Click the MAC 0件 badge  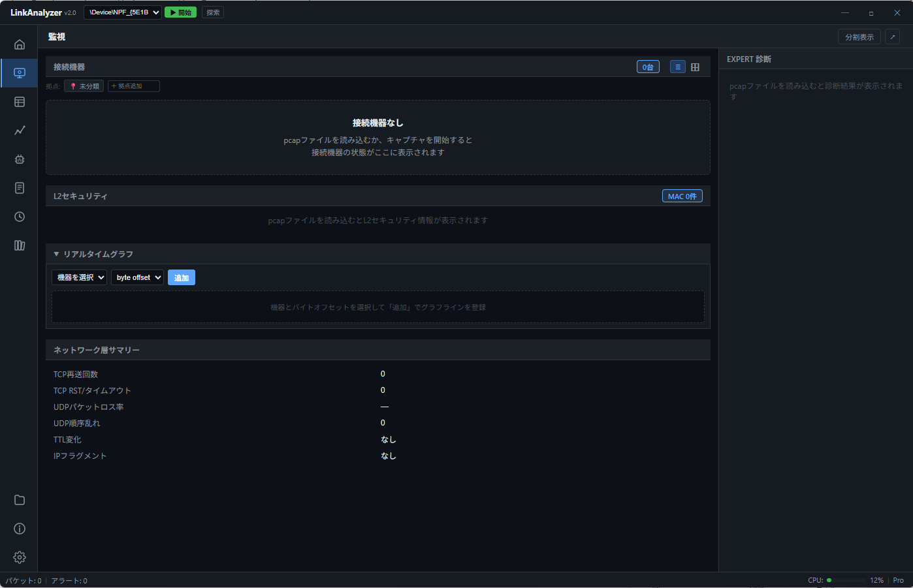(682, 196)
